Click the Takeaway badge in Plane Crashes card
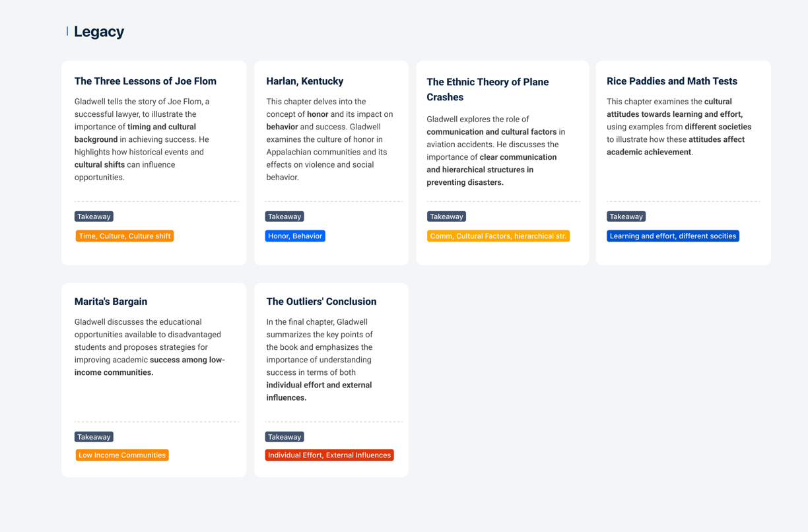Viewport: 808px width, 532px height. tap(446, 216)
